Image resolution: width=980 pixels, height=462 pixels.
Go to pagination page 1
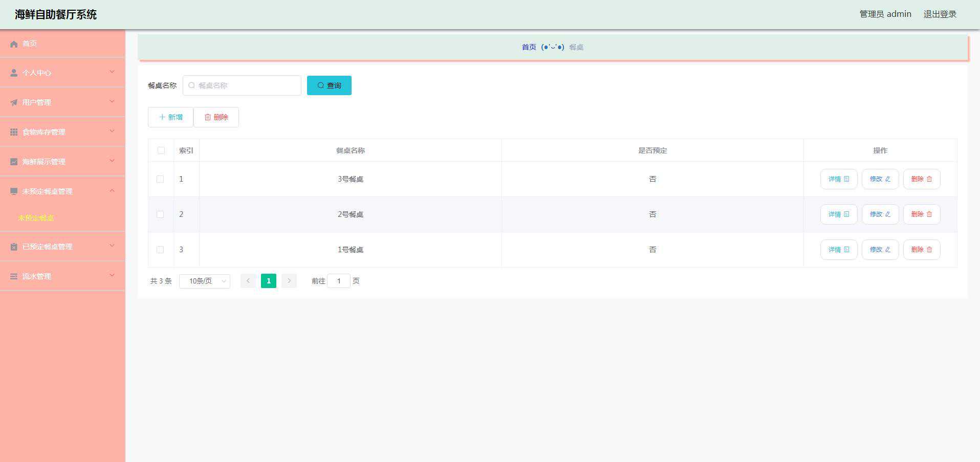[269, 281]
